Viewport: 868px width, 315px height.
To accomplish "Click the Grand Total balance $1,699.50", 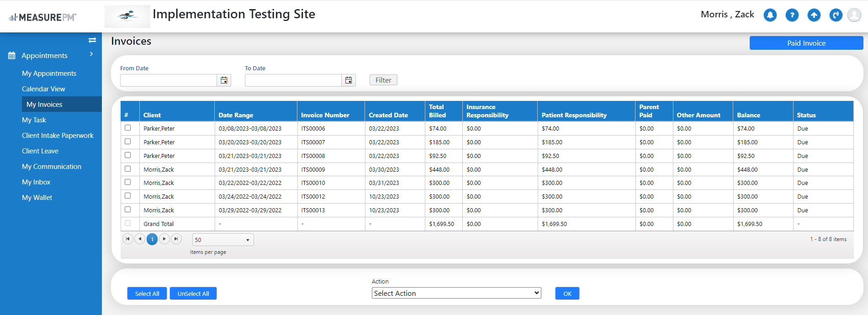I will 750,224.
